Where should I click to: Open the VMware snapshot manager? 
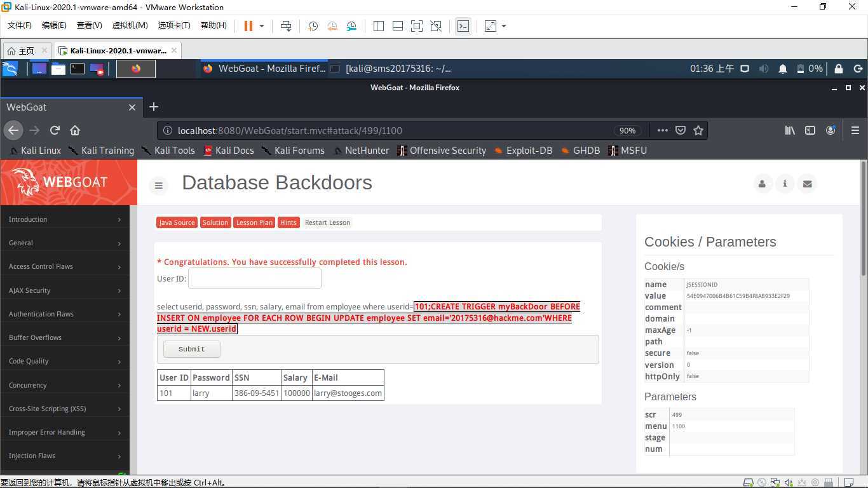(352, 26)
